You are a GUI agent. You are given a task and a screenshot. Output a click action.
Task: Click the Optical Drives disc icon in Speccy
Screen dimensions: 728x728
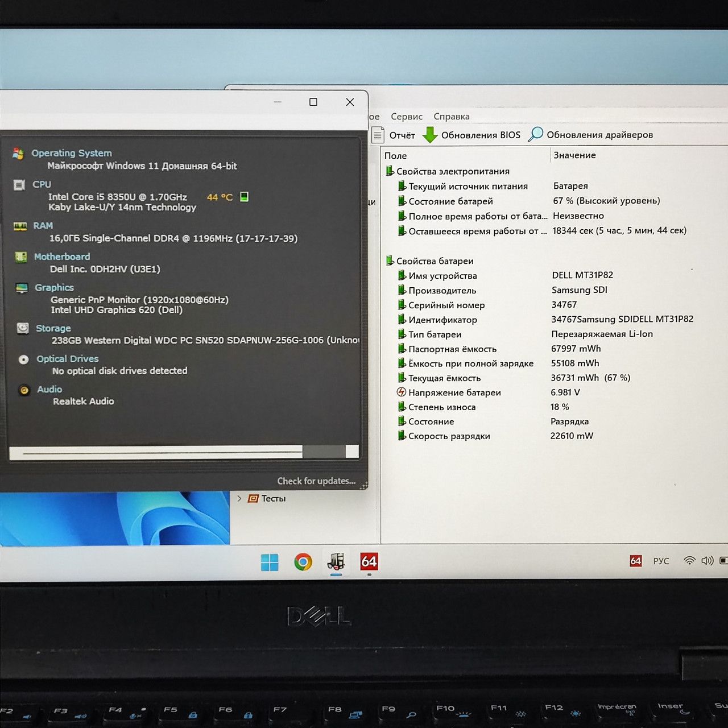click(23, 359)
